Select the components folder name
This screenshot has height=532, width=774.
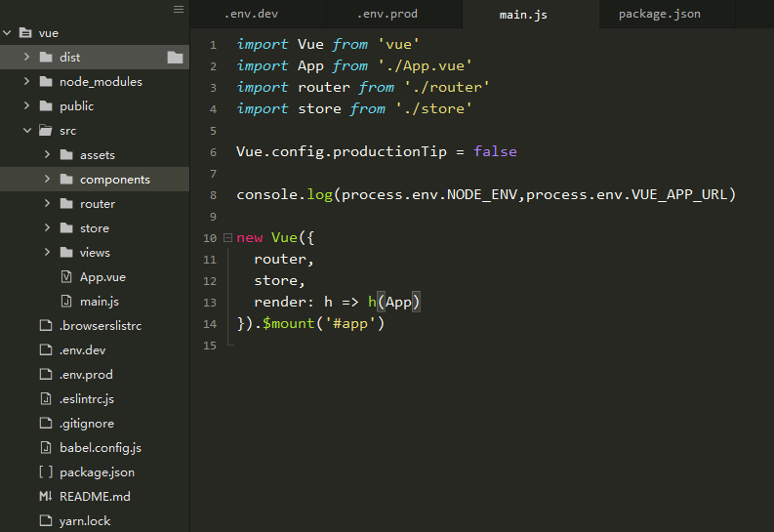click(115, 180)
